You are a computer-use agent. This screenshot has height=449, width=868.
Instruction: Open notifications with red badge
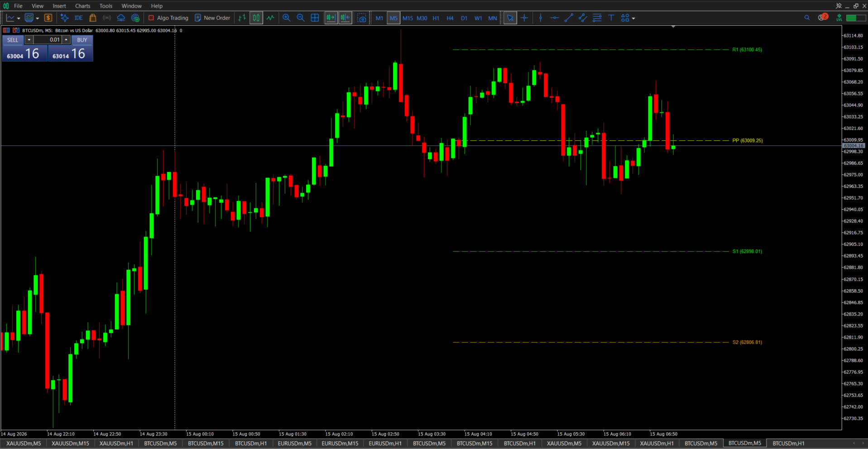tap(823, 18)
